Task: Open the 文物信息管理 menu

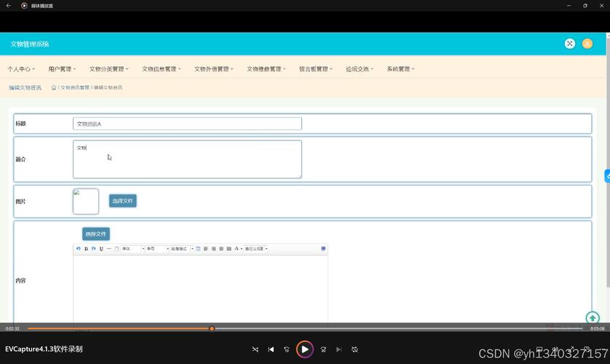Action: point(161,69)
